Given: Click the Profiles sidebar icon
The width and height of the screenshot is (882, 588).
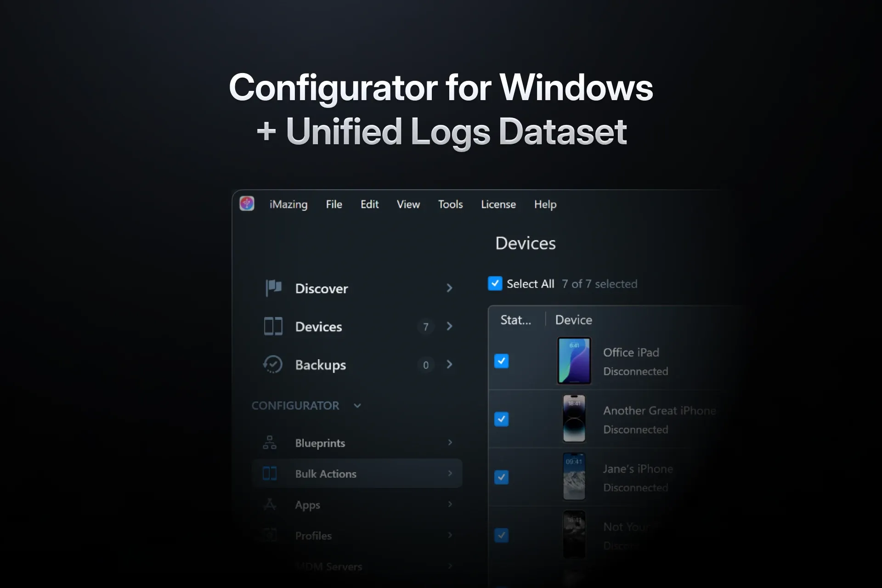Looking at the screenshot, I should (270, 535).
